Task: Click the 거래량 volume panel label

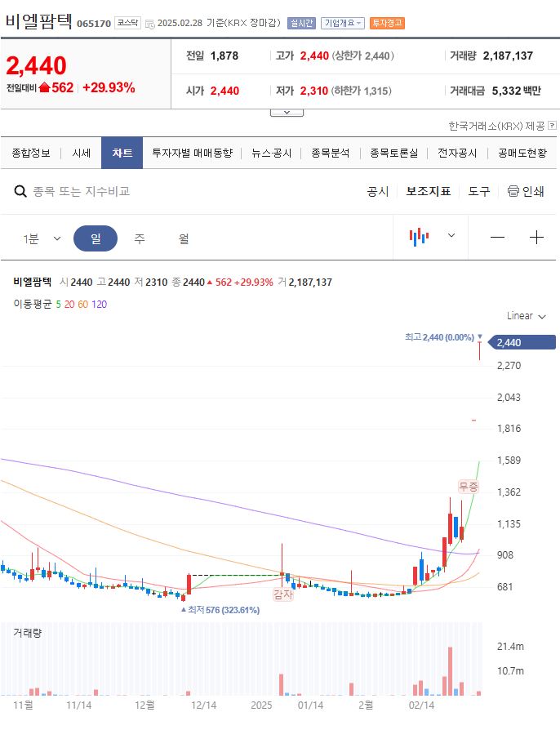Action: tap(28, 633)
